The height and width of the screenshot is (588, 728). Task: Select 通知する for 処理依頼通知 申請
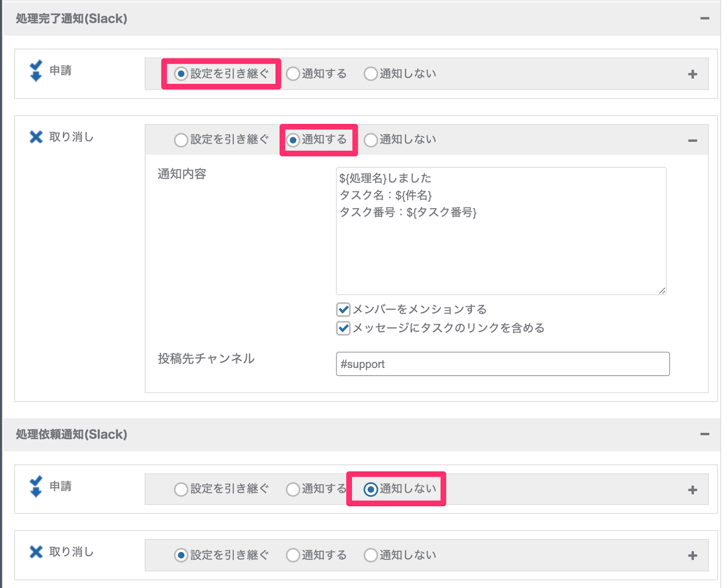(x=293, y=489)
